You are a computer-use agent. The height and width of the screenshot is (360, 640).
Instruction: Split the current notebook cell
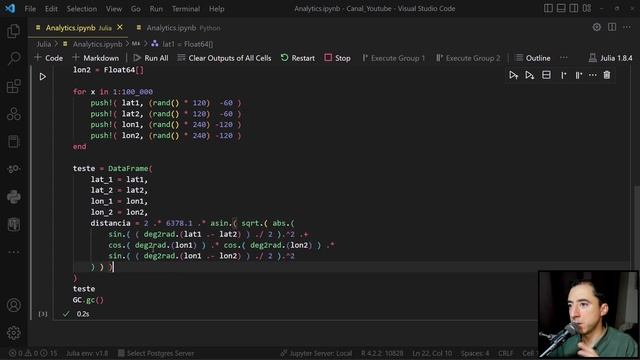pyautogui.click(x=546, y=75)
